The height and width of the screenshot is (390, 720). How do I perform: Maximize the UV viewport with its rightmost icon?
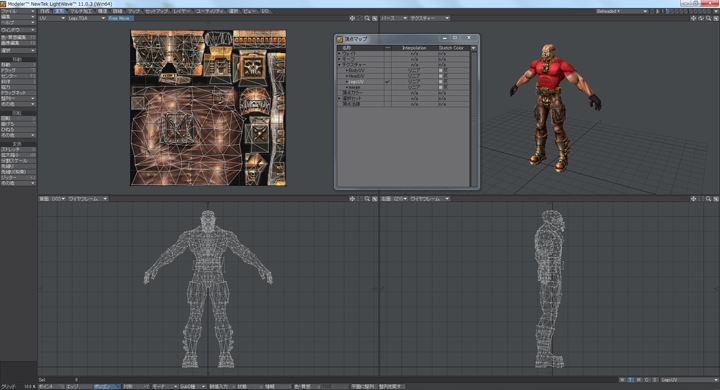tap(375, 18)
